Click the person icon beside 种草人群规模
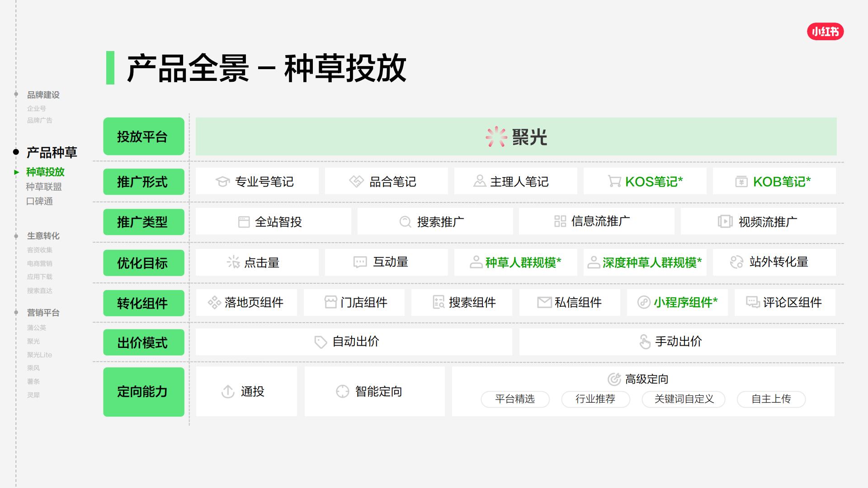868x488 pixels. pos(476,262)
